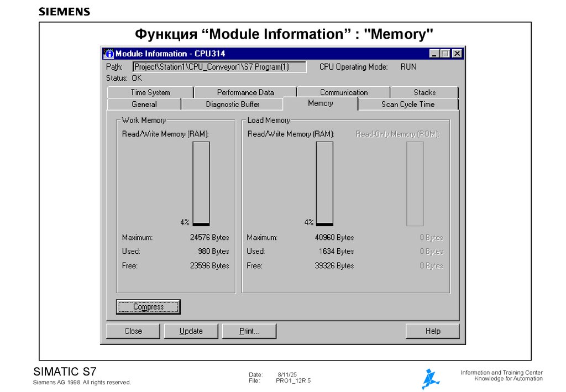This screenshot has width=566, height=392.
Task: Switch to the General tab
Action: (x=145, y=104)
